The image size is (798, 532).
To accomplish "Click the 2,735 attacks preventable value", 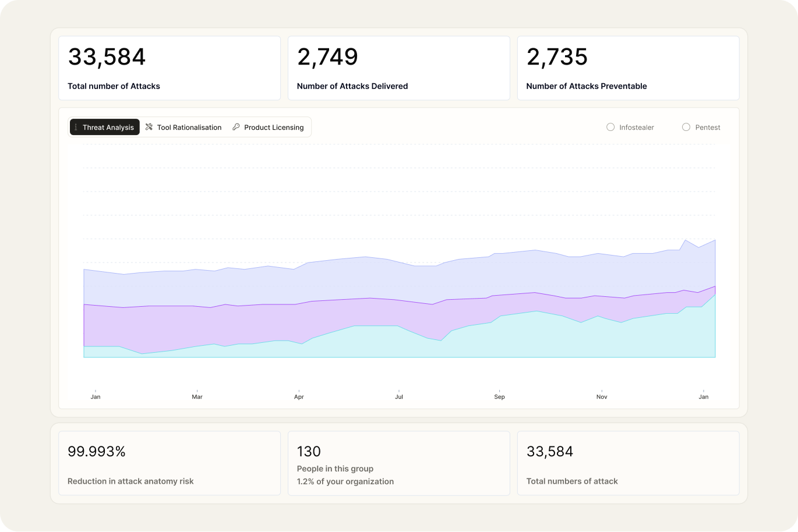I will coord(557,56).
